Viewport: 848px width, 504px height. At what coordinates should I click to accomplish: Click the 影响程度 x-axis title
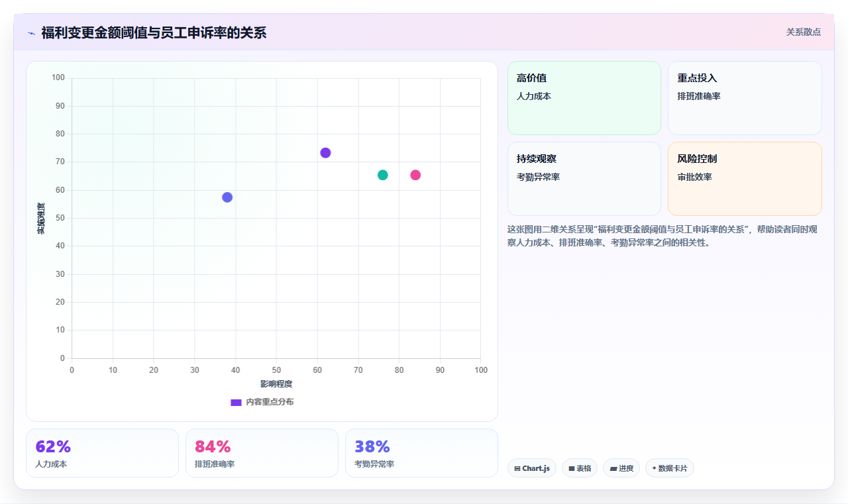tap(276, 384)
